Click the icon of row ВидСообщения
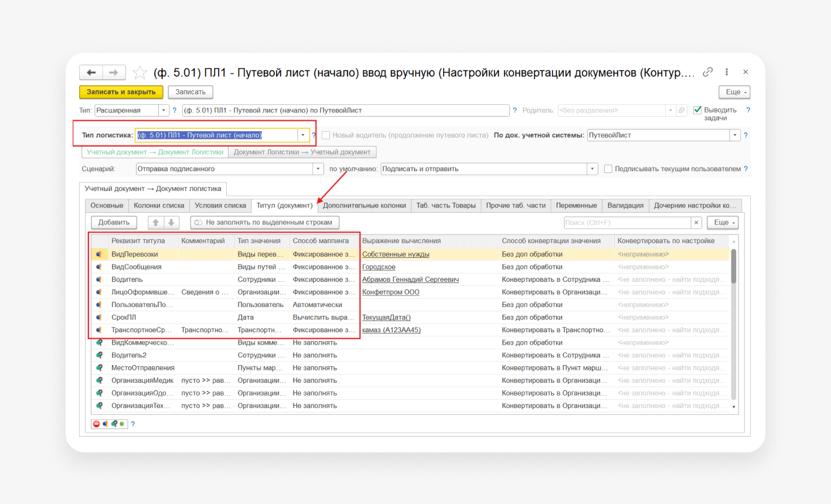Image resolution: width=831 pixels, height=504 pixels. [x=99, y=267]
